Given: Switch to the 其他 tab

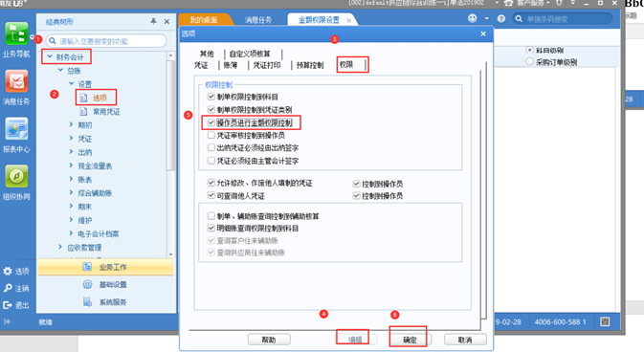Looking at the screenshot, I should [x=207, y=54].
